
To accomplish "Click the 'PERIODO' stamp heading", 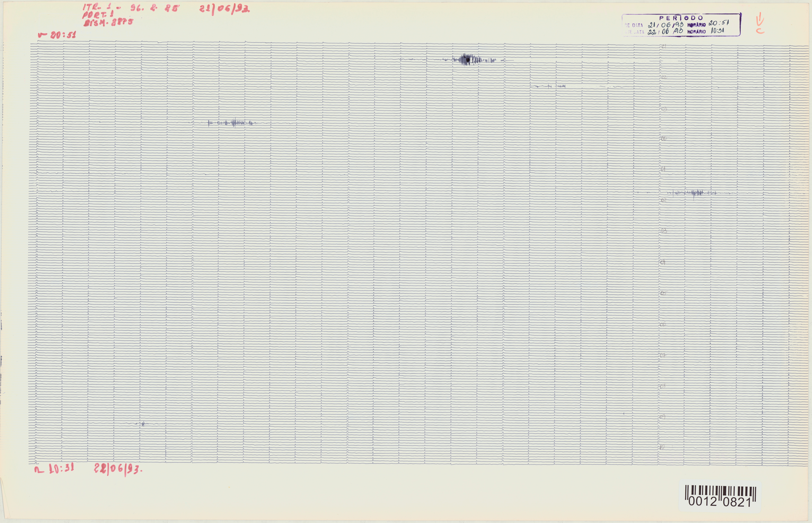I will click(681, 18).
